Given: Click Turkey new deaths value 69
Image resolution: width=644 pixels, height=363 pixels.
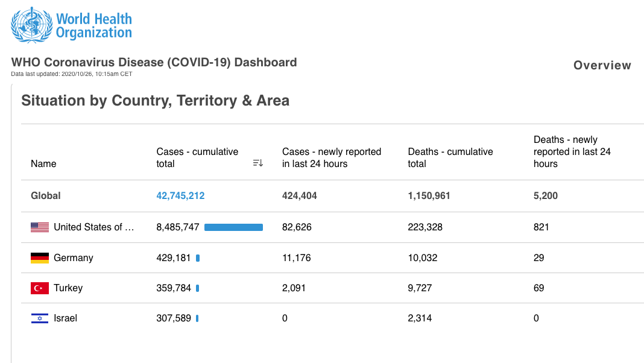Looking at the screenshot, I should (x=539, y=288).
